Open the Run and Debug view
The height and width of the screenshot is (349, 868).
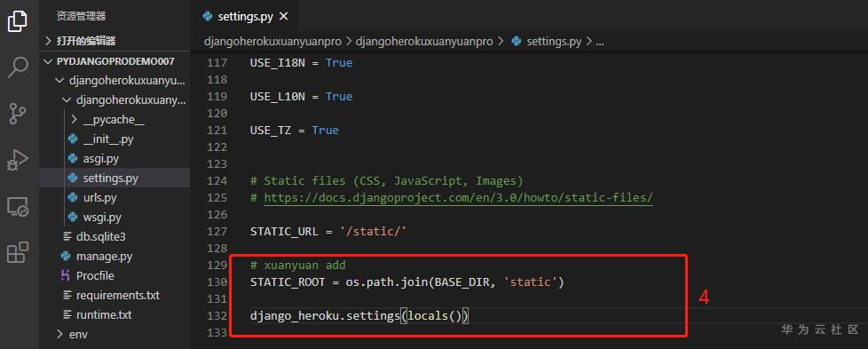coord(17,160)
